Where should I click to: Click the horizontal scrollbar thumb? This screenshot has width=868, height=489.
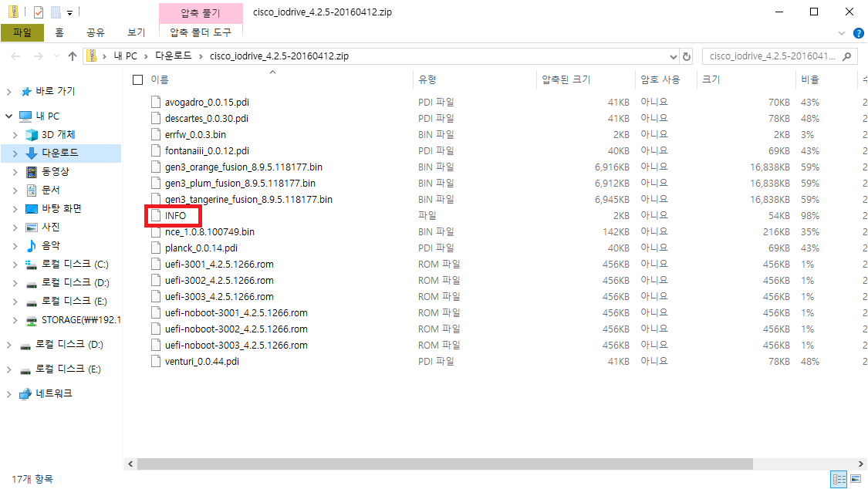click(445, 464)
